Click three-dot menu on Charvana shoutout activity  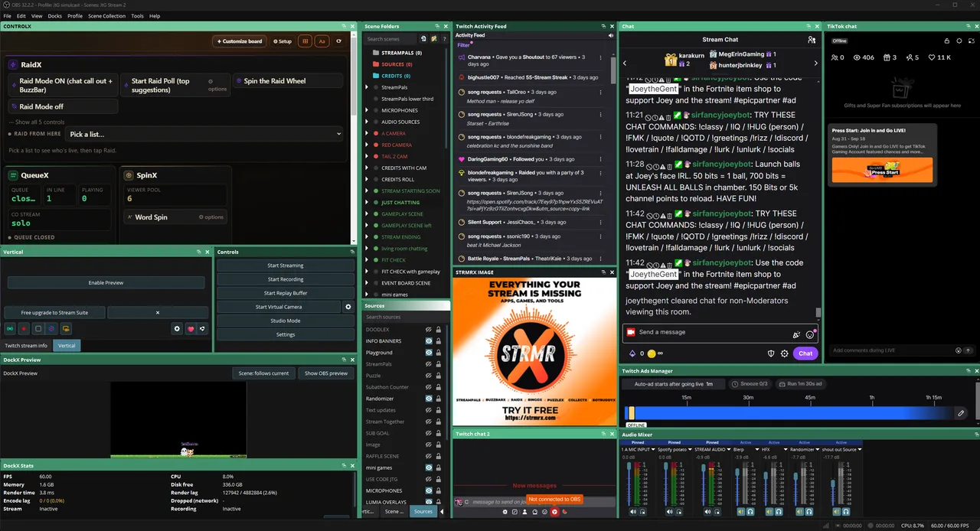[601, 57]
